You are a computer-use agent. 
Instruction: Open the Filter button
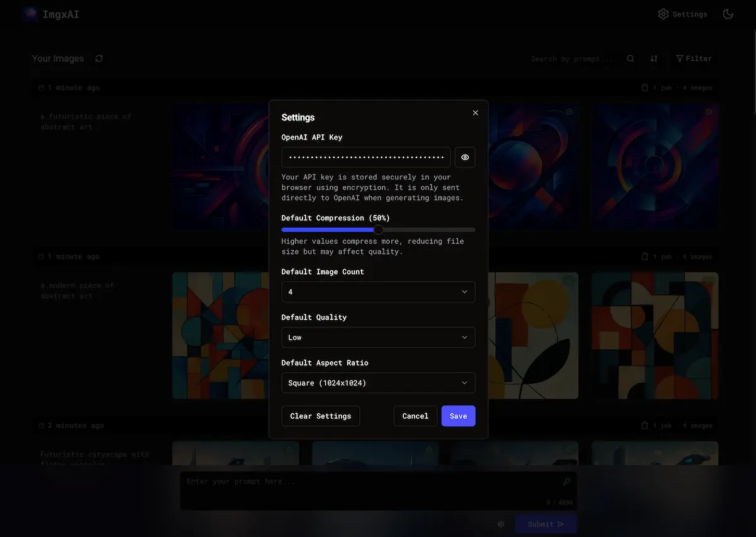pos(694,59)
